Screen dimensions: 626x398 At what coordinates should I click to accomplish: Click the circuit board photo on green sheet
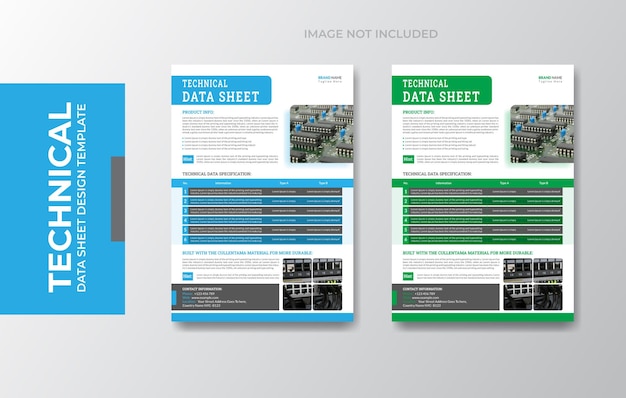[x=542, y=134]
